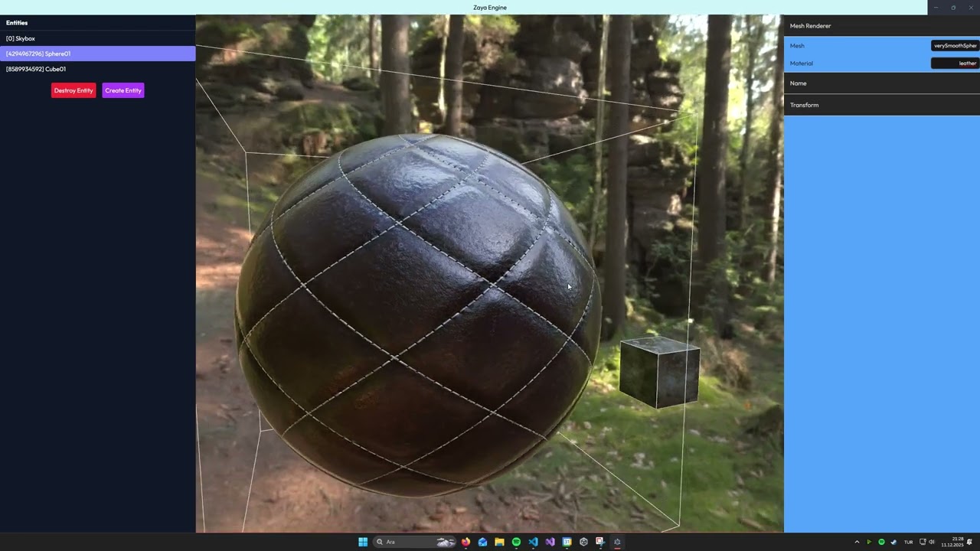Show hidden system tray icons
This screenshot has width=980, height=551.
pyautogui.click(x=857, y=542)
